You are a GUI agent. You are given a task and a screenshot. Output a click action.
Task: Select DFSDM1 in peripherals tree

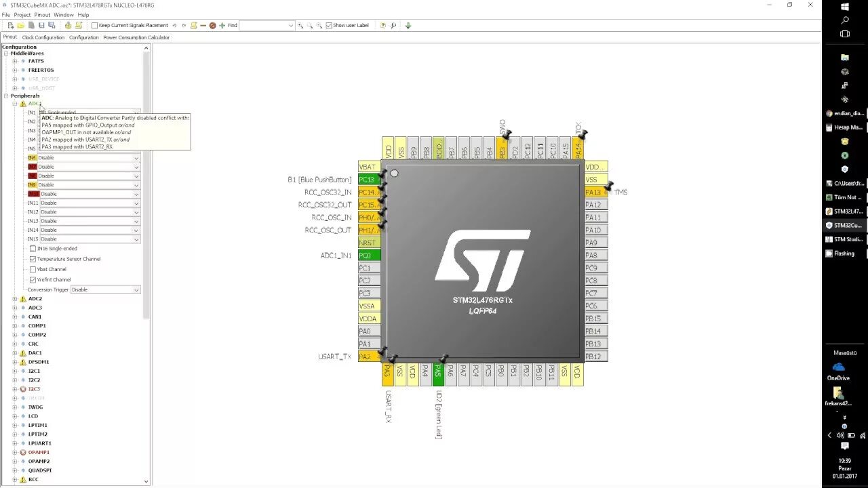click(39, 362)
